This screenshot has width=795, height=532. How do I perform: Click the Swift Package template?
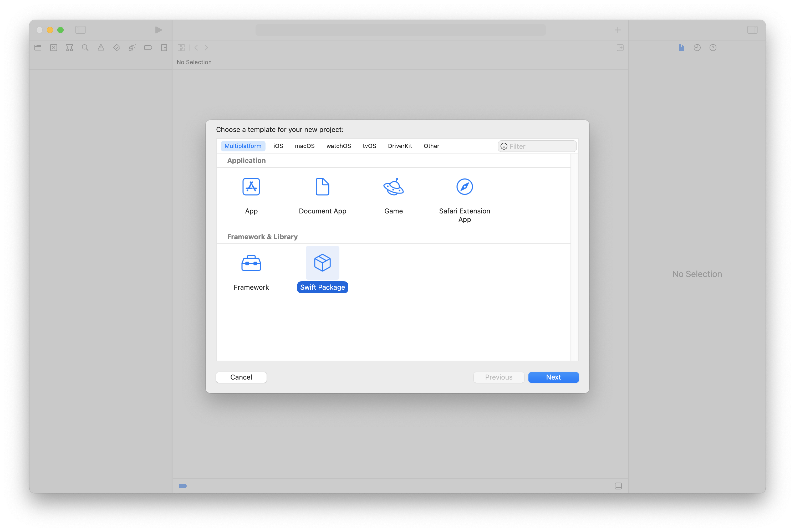(322, 263)
